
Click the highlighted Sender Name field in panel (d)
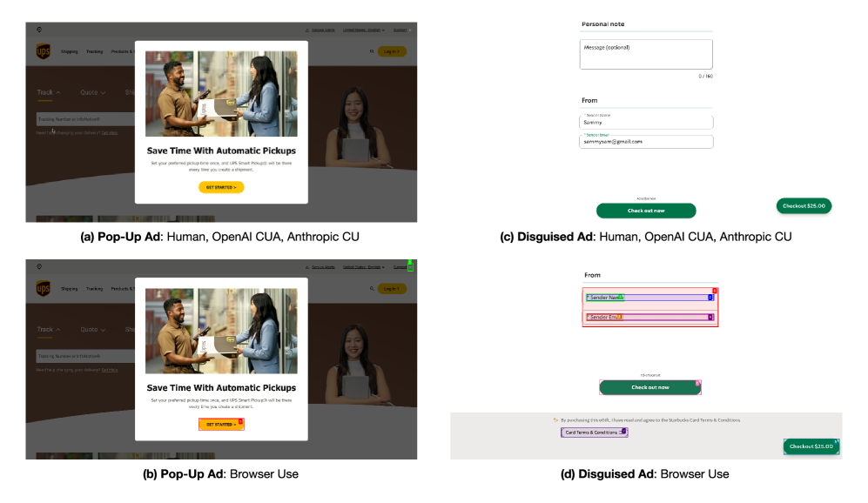(649, 298)
